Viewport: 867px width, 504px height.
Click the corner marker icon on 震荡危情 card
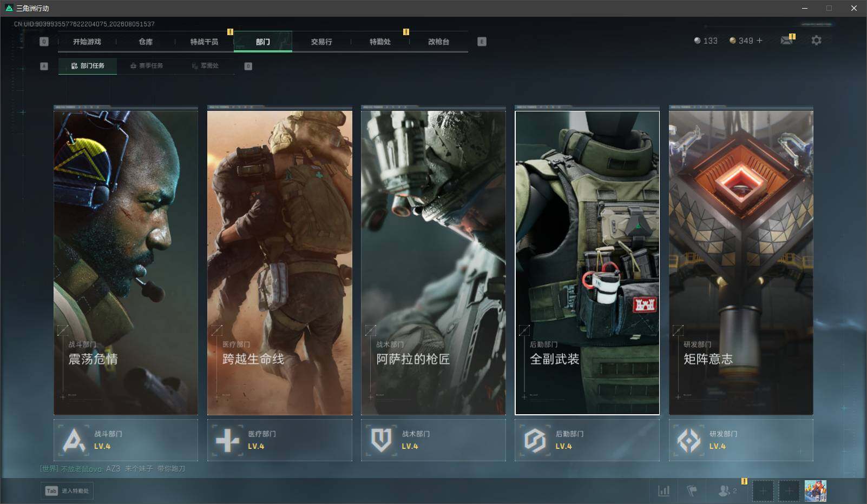click(x=63, y=330)
